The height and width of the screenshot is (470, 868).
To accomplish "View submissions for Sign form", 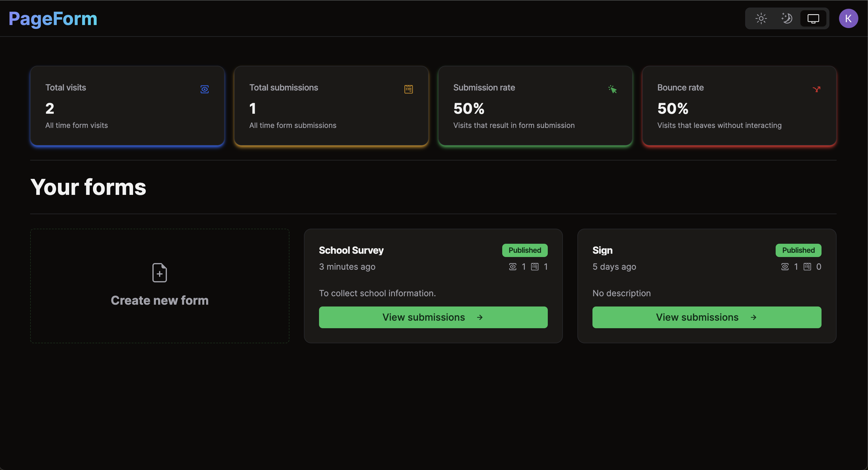I will point(707,317).
